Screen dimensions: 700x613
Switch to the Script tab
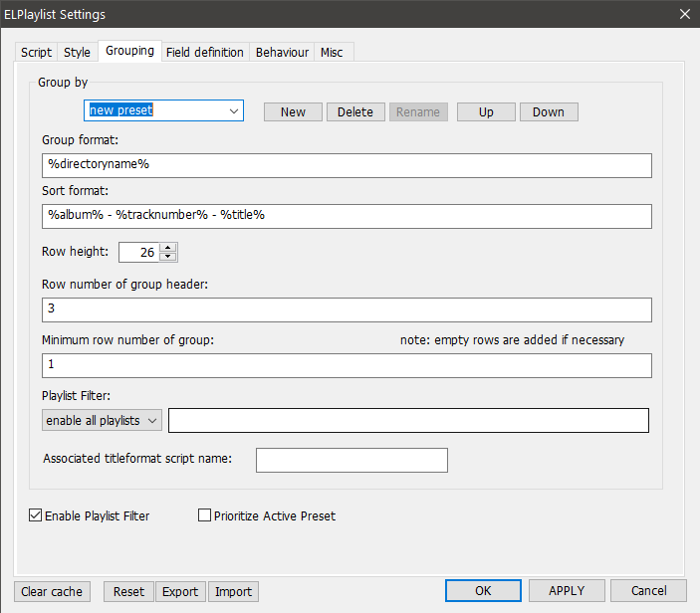click(36, 52)
